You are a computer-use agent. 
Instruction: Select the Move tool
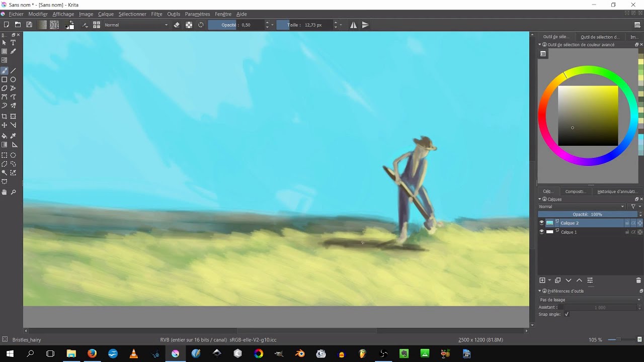(x=5, y=125)
